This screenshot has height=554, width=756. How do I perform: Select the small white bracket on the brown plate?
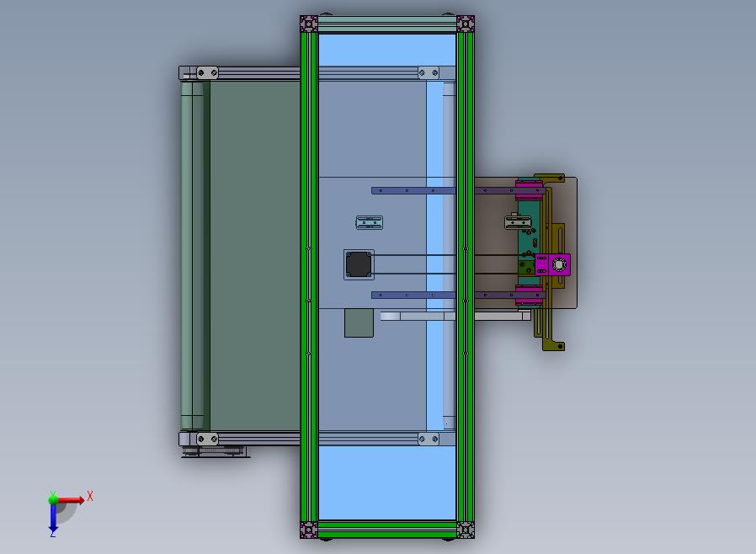click(518, 222)
